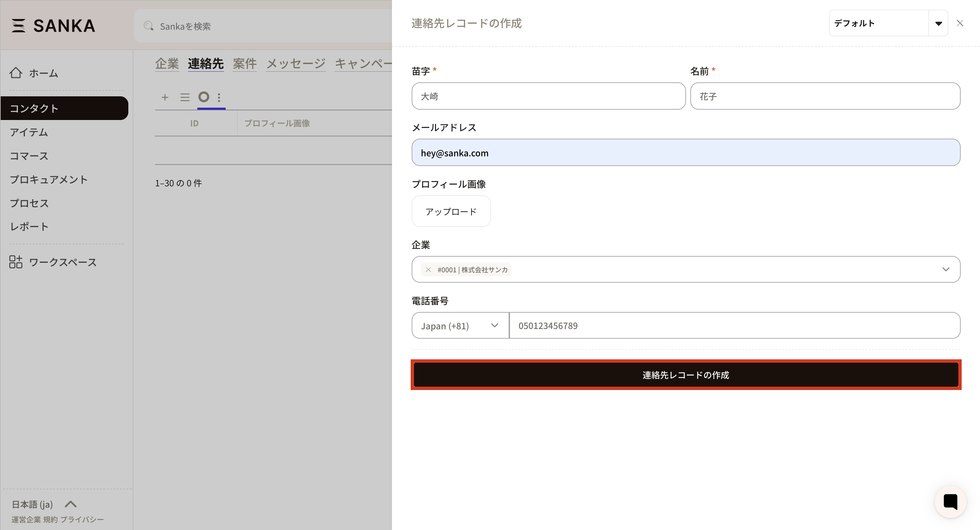980x530 pixels.
Task: Open the Japan (+81) country code dropdown
Action: click(x=460, y=326)
